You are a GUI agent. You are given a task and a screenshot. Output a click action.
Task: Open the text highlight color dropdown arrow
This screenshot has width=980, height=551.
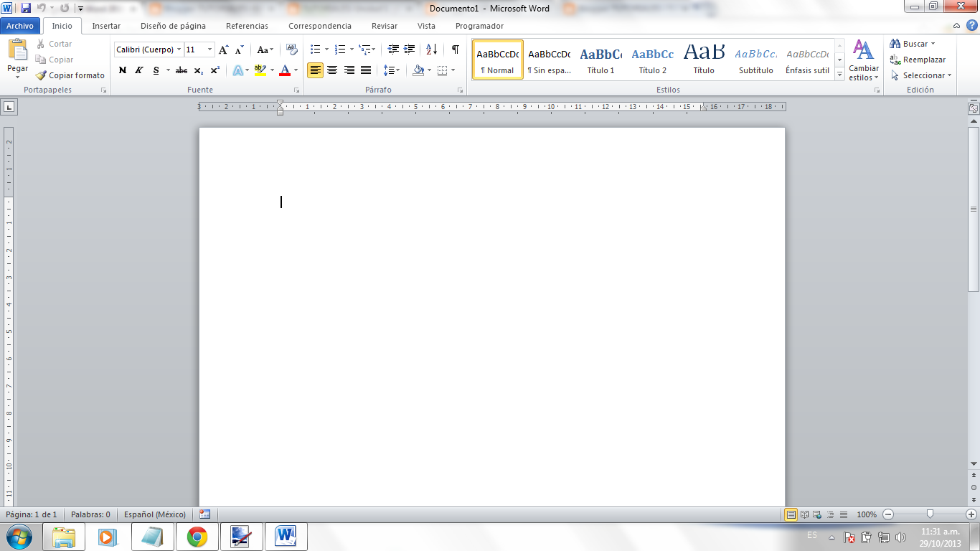click(271, 70)
